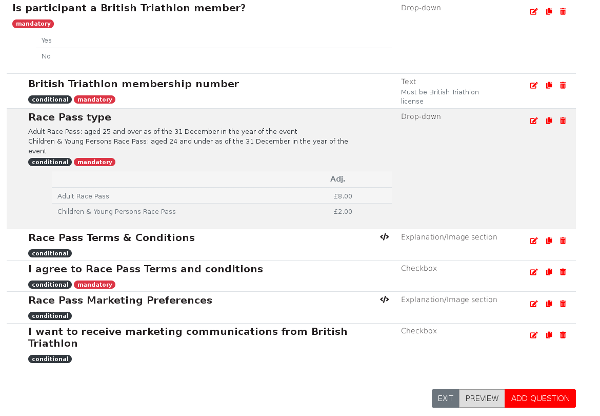Click code icon beside Race Pass Terms & Conditions
This screenshot has width=600, height=416.
[x=384, y=238]
